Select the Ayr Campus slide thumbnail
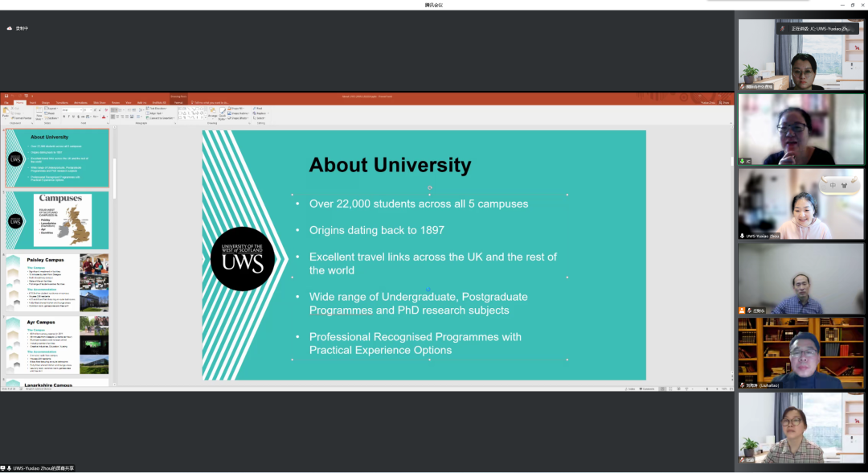The height and width of the screenshot is (473, 868). click(57, 345)
